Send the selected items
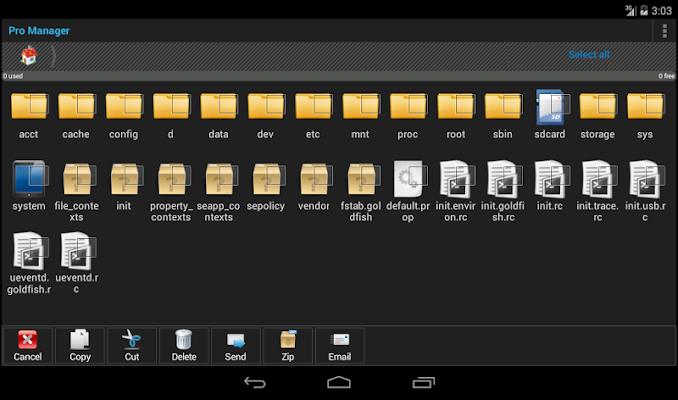Viewport: 678px width, 400px height. click(236, 346)
